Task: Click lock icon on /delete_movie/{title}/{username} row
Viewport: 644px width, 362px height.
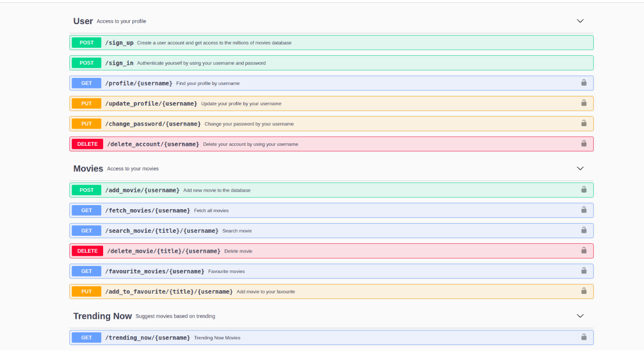Action: 584,250
